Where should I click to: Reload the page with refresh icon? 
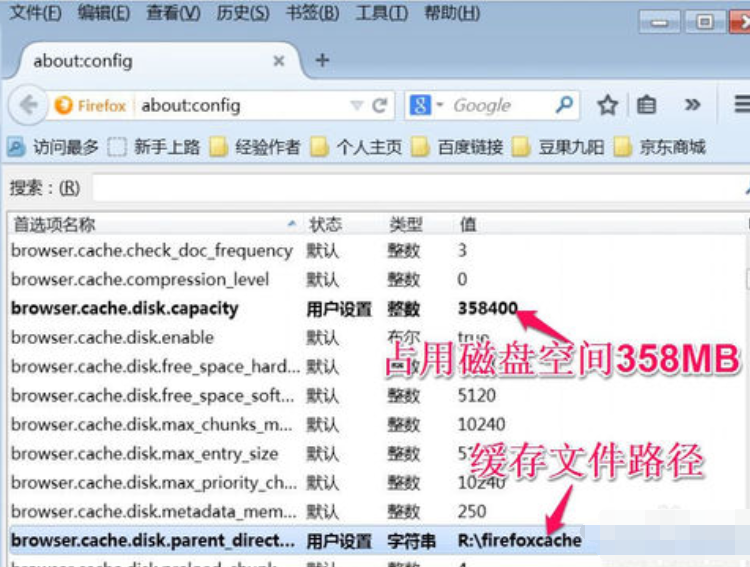point(380,105)
